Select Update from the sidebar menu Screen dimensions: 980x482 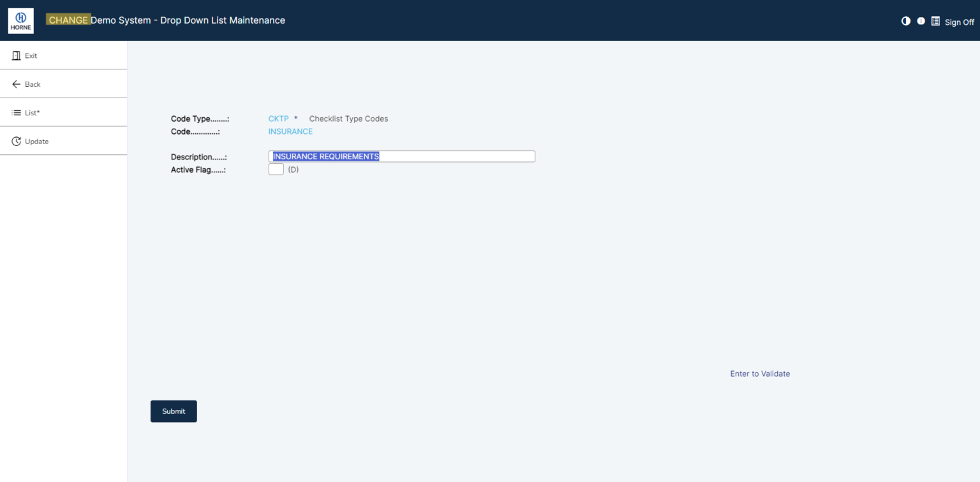(36, 141)
